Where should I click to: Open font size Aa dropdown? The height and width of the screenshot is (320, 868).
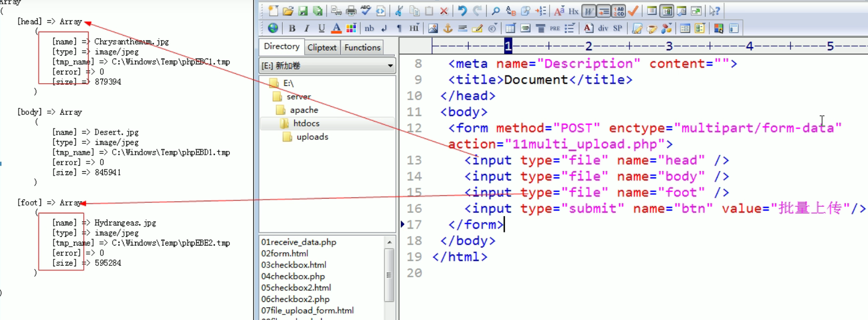(x=559, y=11)
